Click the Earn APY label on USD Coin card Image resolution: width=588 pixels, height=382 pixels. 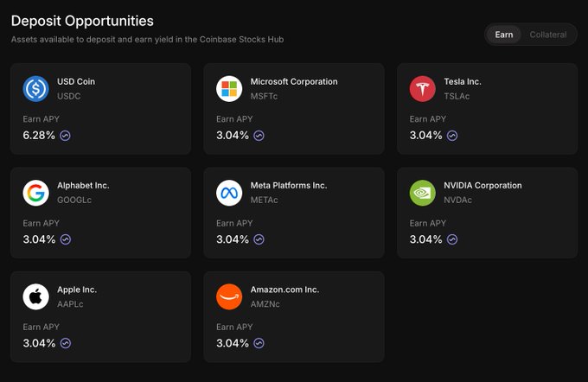point(41,119)
